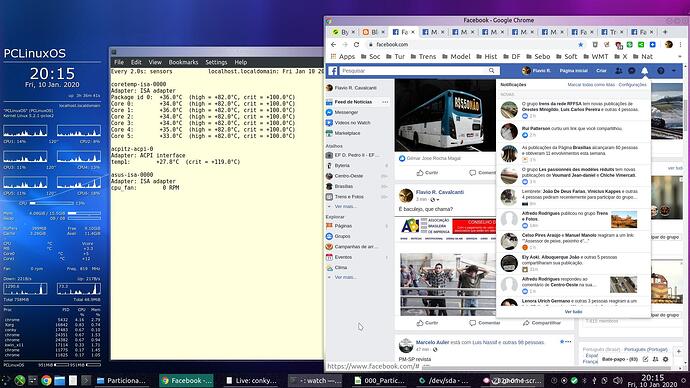
Task: Open Chrome's three-dot menu
Action: click(x=680, y=44)
